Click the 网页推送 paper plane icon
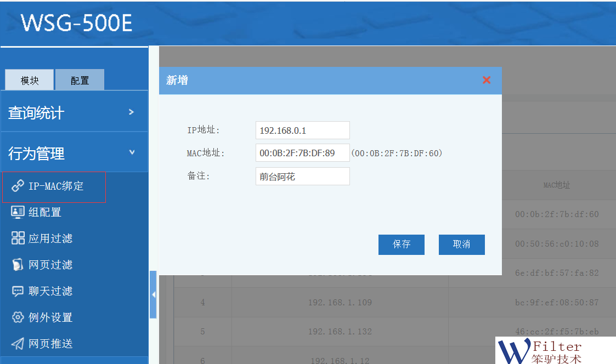This screenshot has width=616, height=364. (x=18, y=344)
